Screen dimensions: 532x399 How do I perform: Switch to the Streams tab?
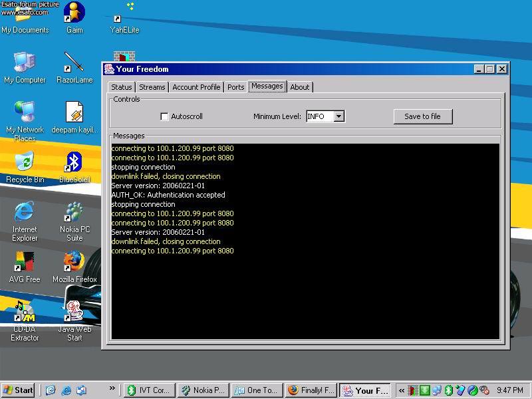click(152, 87)
